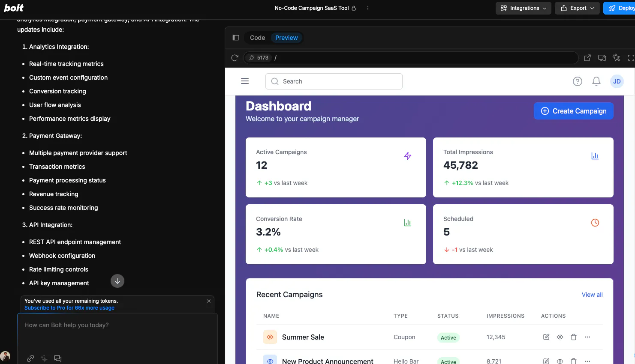Click the JD user avatar
The image size is (635, 364).
coord(617,81)
